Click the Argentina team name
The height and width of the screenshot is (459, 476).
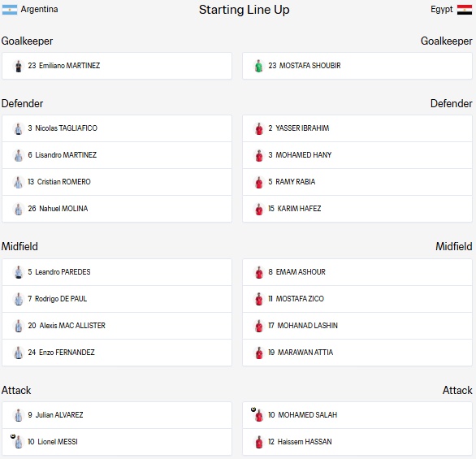[x=39, y=10]
